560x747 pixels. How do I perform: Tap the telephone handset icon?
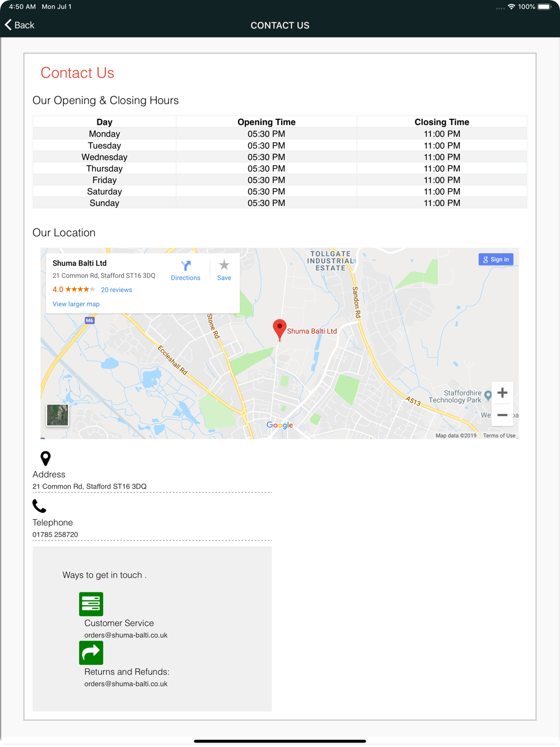coord(39,506)
